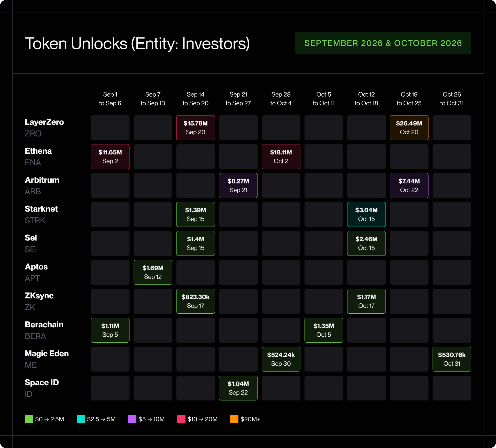Viewport: 496px width, 448px height.
Task: Click the purple $5 → 10M legend swatch
Action: click(132, 419)
